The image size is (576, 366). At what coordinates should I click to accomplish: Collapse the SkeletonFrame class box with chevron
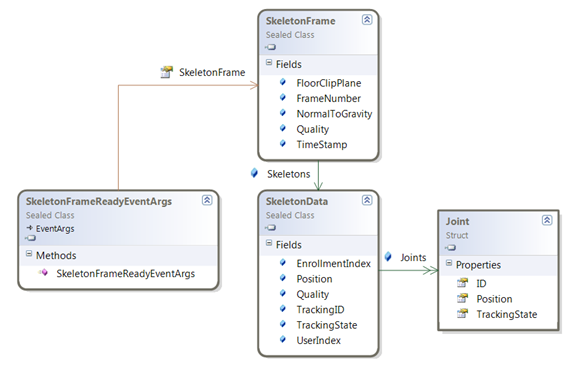point(367,19)
